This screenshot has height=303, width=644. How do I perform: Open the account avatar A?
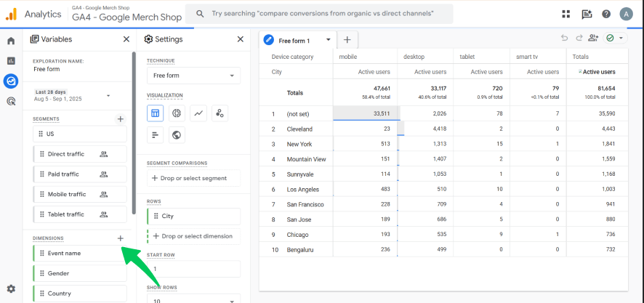click(x=626, y=14)
